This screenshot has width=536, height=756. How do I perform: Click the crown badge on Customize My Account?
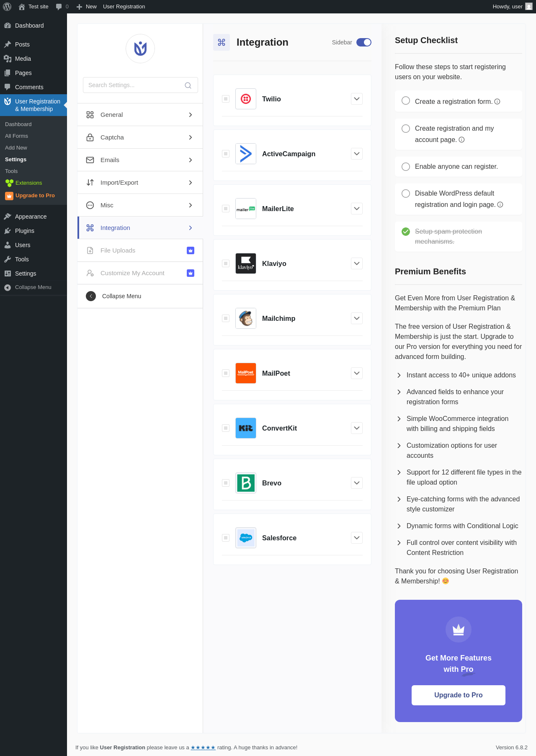[x=191, y=273]
